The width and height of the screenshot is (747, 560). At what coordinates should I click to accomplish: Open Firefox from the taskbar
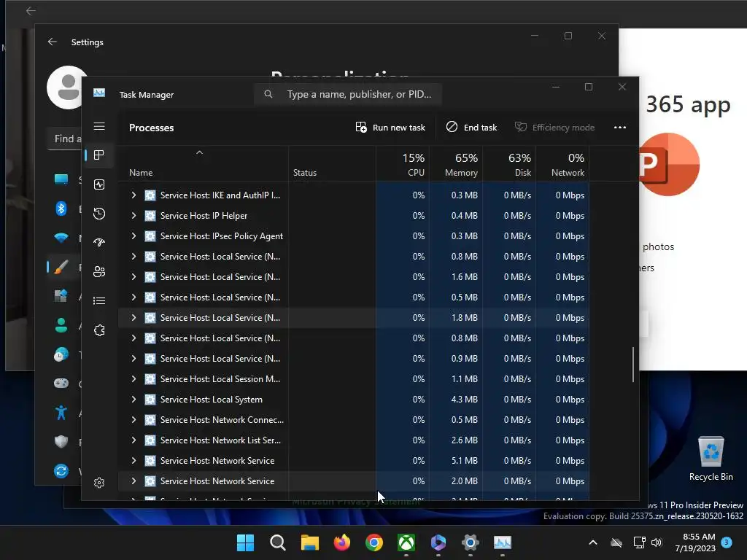pyautogui.click(x=341, y=542)
